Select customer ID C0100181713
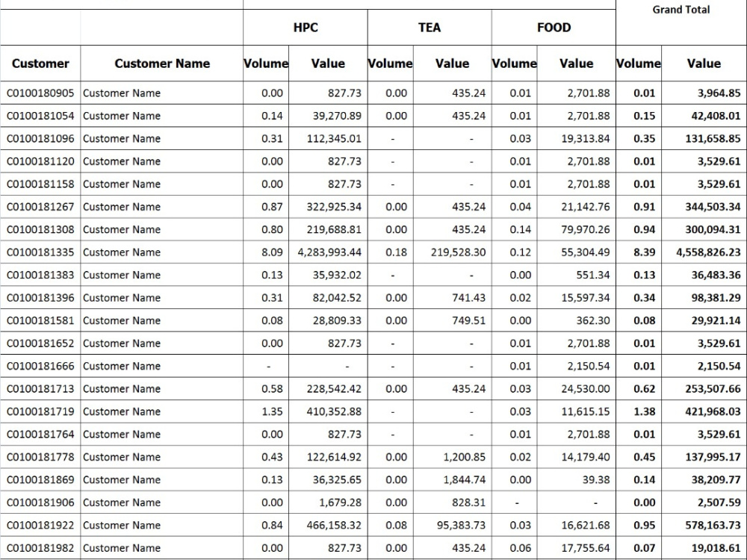This screenshot has height=560, width=747. pyautogui.click(x=40, y=389)
